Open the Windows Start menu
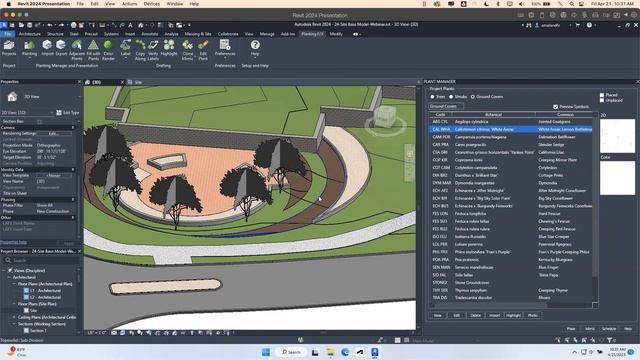The width and height of the screenshot is (640, 360). (266, 352)
